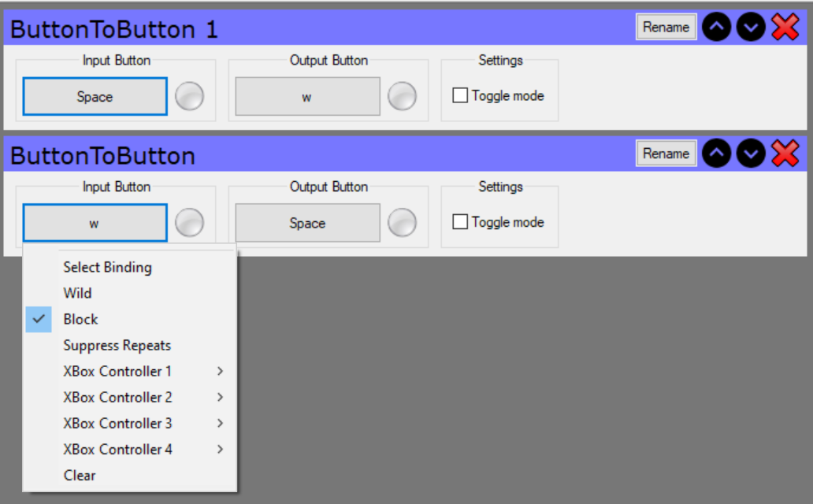Move ButtonToButton 1 plugin down
This screenshot has height=504, width=813.
751,28
